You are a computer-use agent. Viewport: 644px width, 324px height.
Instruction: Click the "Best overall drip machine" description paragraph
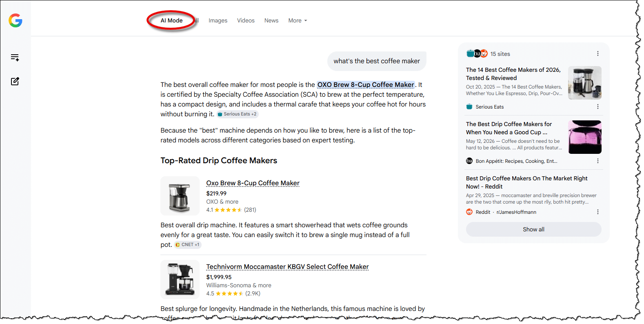click(x=285, y=235)
